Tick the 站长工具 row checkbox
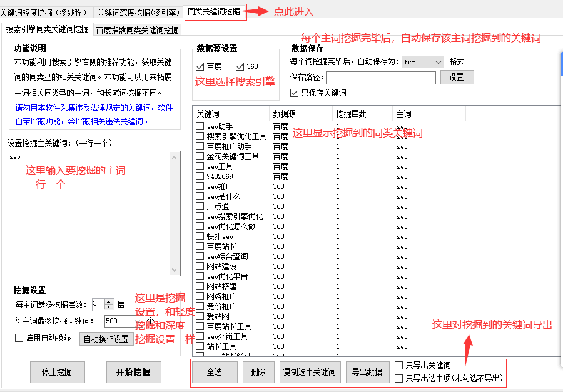Image resolution: width=563 pixels, height=392 pixels. (x=200, y=346)
